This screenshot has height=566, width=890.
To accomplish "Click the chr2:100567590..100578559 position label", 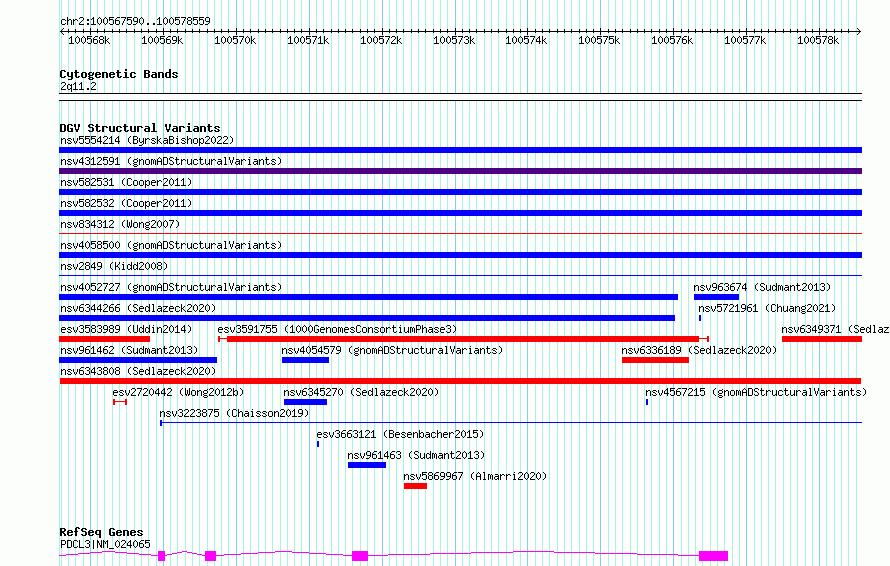I will pyautogui.click(x=135, y=21).
